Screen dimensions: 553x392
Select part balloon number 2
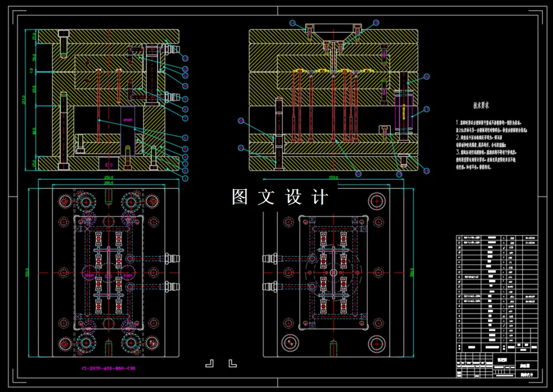click(185, 171)
